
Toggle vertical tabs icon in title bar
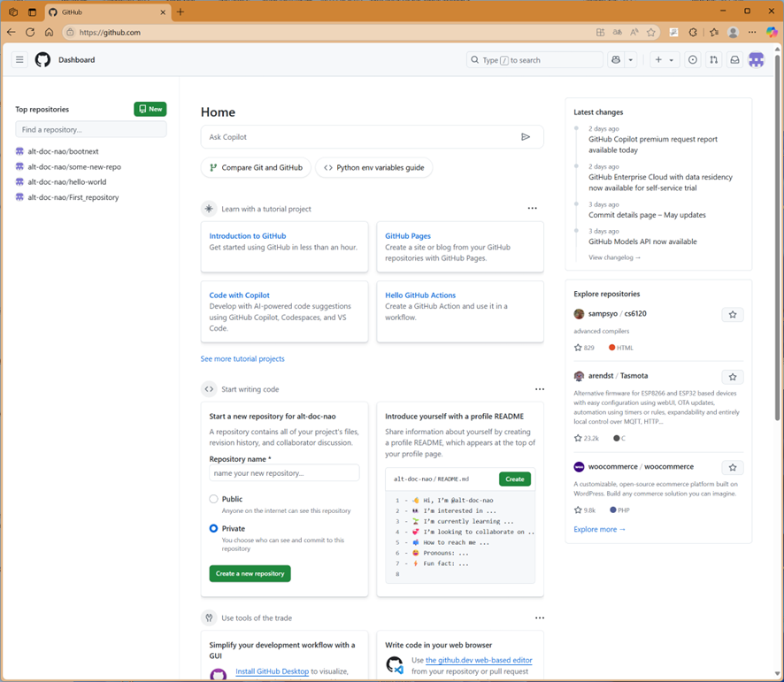coord(32,12)
